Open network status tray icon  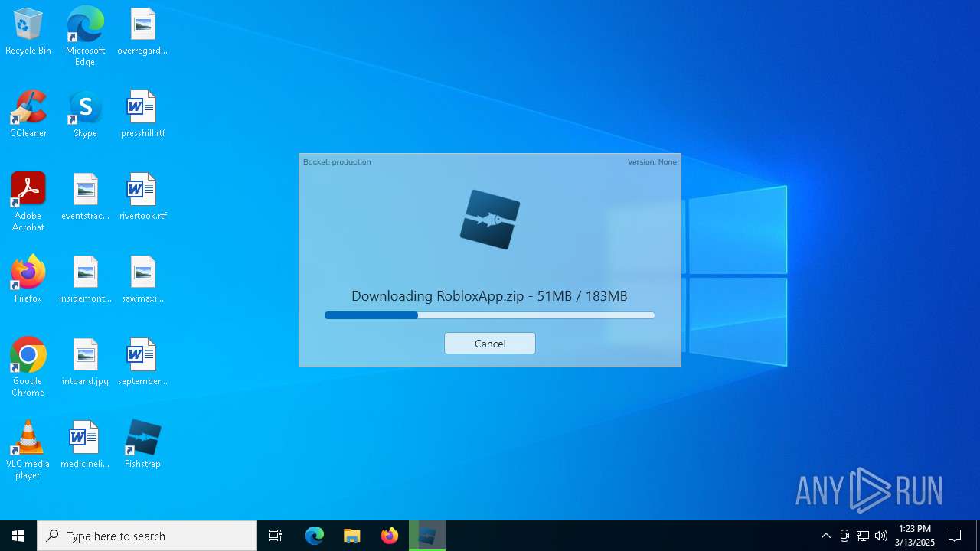(863, 536)
